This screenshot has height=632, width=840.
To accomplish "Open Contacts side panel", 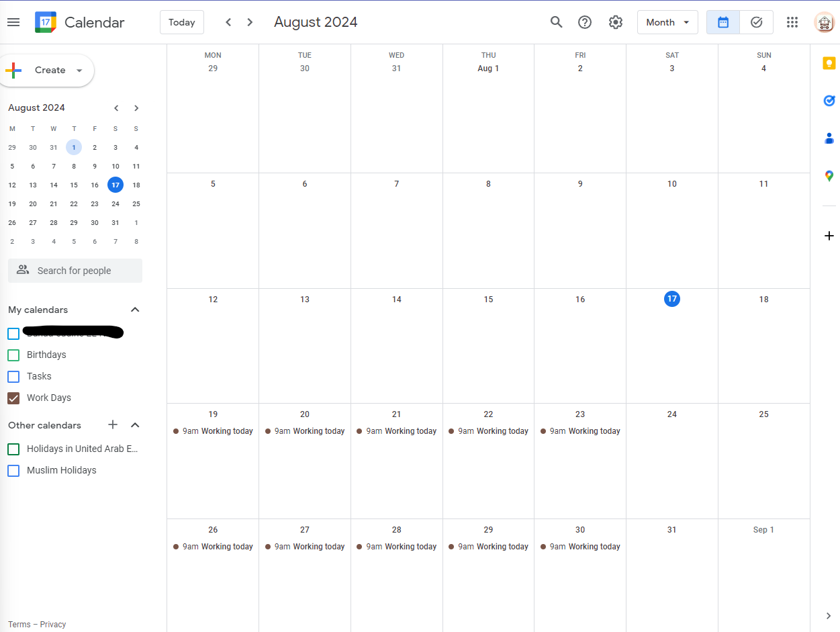I will [829, 138].
